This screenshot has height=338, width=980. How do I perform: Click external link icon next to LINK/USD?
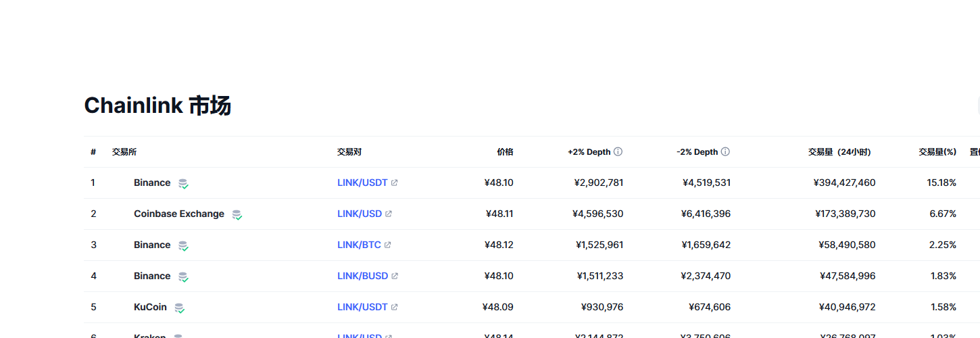tap(389, 214)
